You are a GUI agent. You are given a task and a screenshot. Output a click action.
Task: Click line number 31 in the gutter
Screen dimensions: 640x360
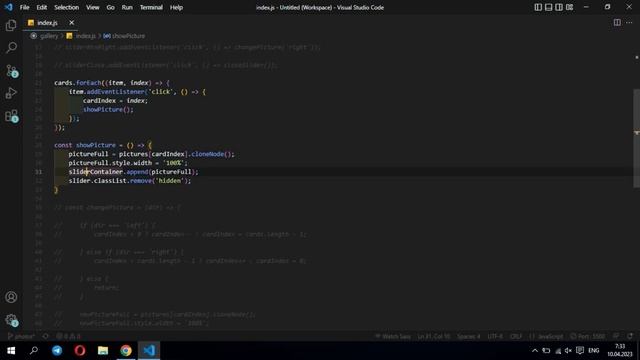pyautogui.click(x=38, y=172)
